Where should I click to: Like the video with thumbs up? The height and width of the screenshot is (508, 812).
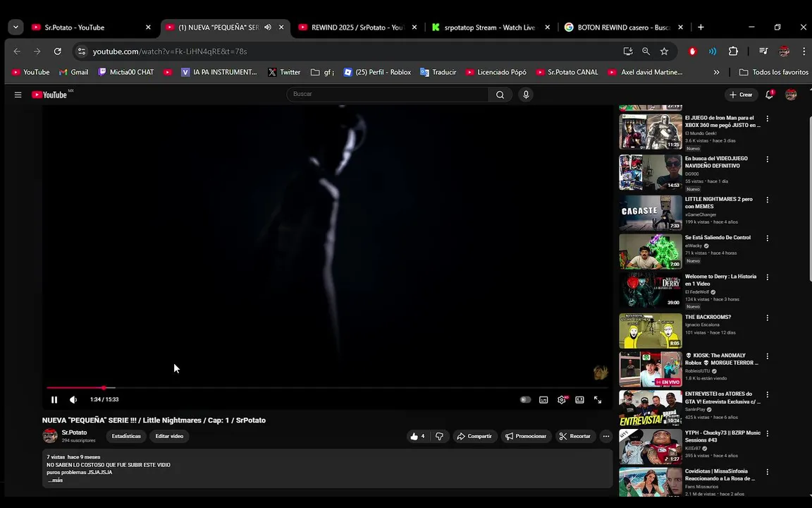(x=417, y=437)
